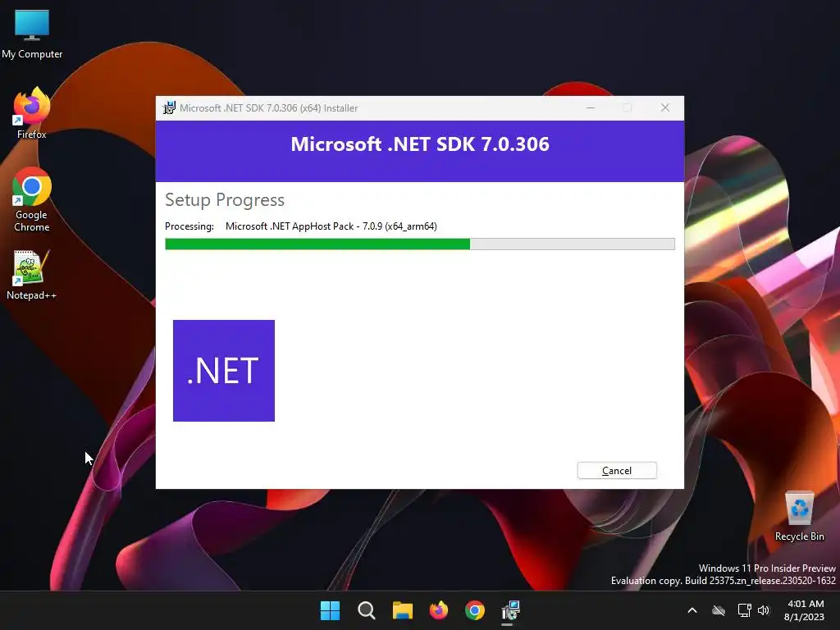840x630 pixels.
Task: Select the Setup Progress heading
Action: pos(225,200)
